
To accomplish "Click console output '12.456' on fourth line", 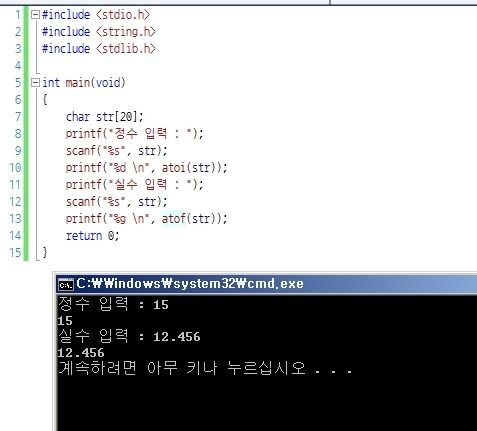I will [81, 353].
